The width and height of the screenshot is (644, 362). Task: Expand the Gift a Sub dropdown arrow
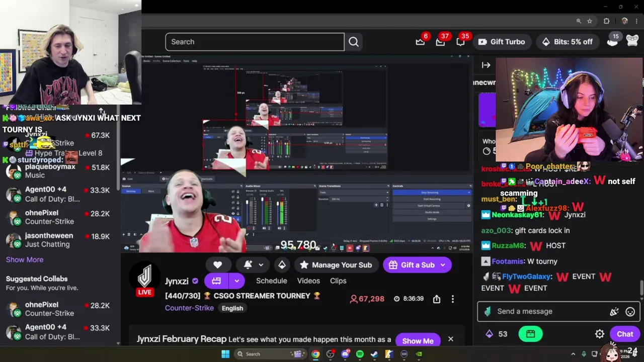(x=443, y=265)
